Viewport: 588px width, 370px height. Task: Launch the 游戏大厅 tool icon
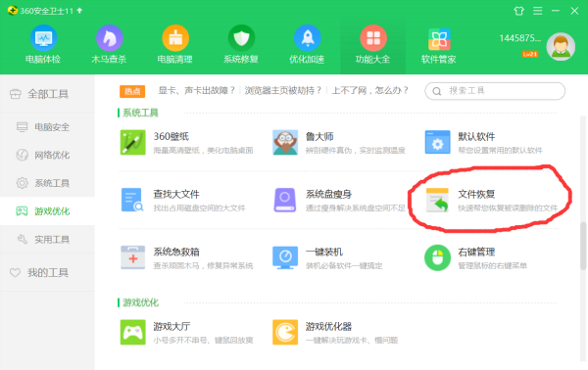click(132, 332)
